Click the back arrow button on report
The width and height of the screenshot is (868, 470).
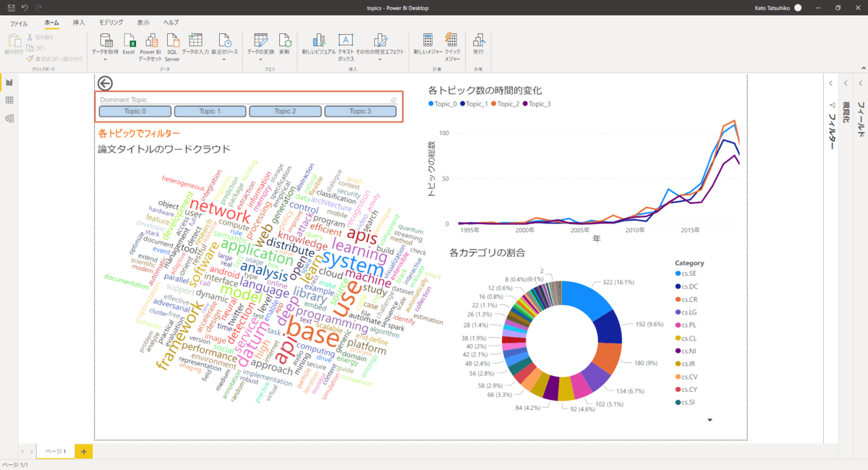(x=105, y=83)
